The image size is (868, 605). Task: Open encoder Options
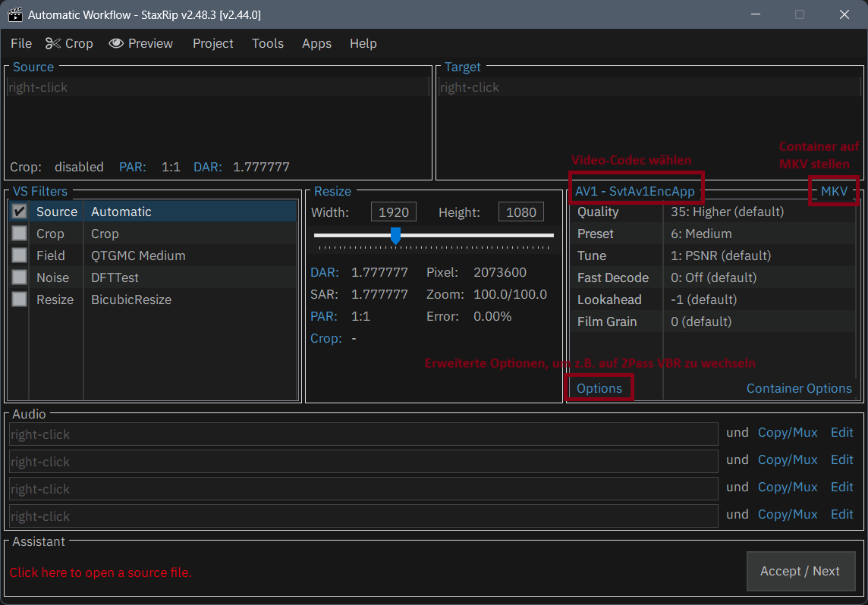point(599,388)
